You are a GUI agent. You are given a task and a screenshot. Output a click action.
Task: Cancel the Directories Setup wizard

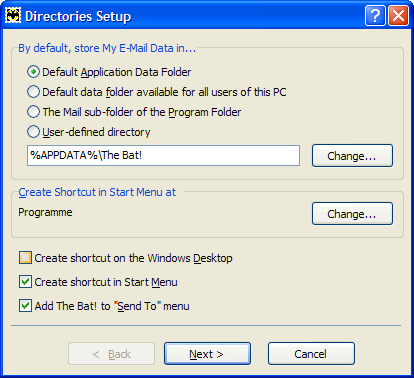[311, 354]
